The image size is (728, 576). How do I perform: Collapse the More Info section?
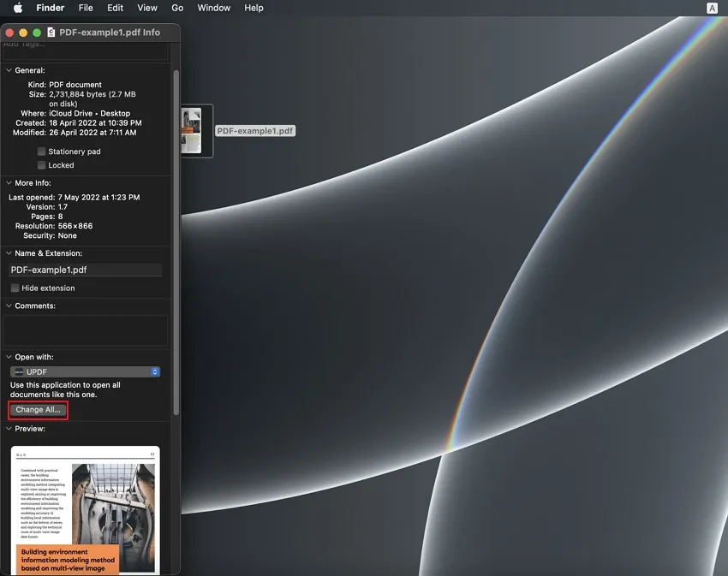(x=9, y=183)
